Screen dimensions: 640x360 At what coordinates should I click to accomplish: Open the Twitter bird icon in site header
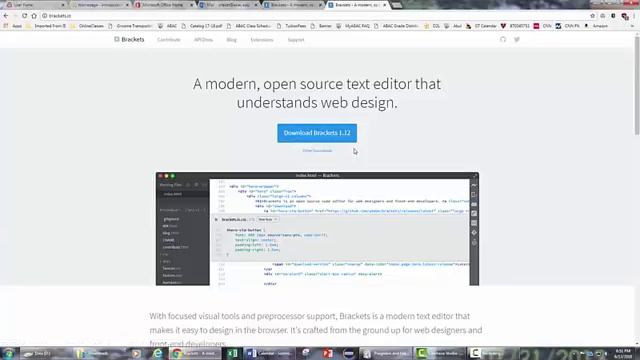pyautogui.click(x=517, y=40)
